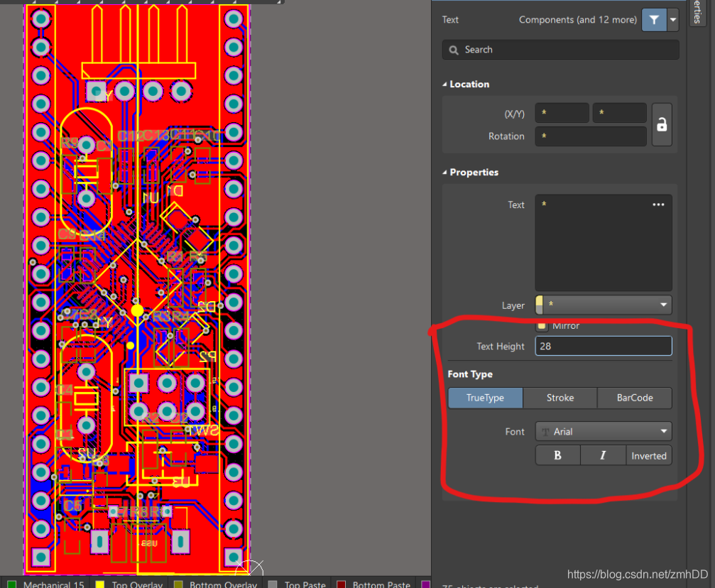Open the Layer dropdown list
This screenshot has width=715, height=588.
tap(603, 305)
